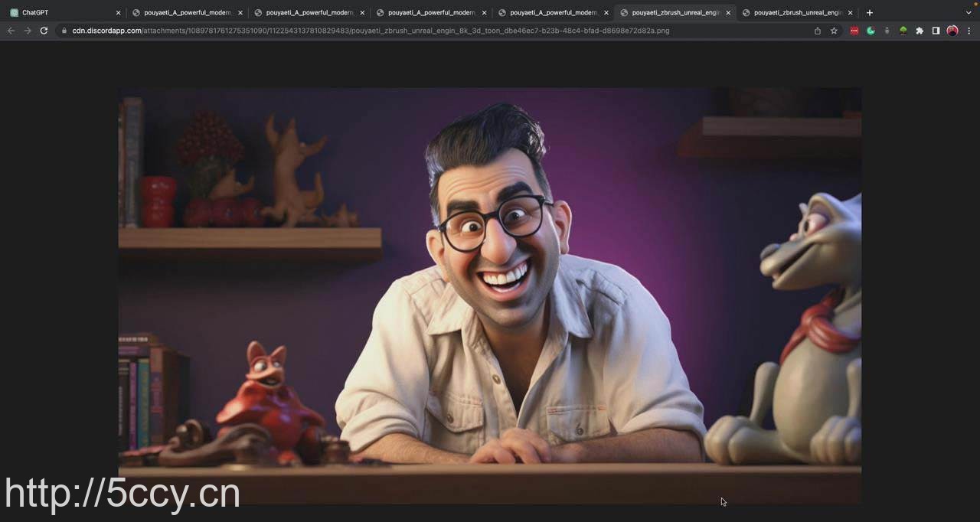
Task: Open the Extensions puzzle piece icon
Action: tap(920, 31)
